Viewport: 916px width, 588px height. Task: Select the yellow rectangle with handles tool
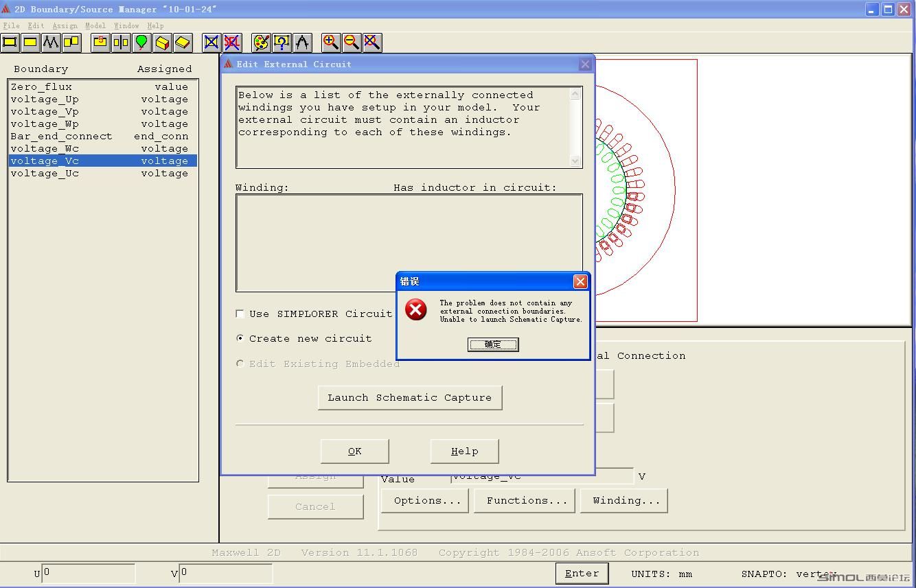point(10,43)
